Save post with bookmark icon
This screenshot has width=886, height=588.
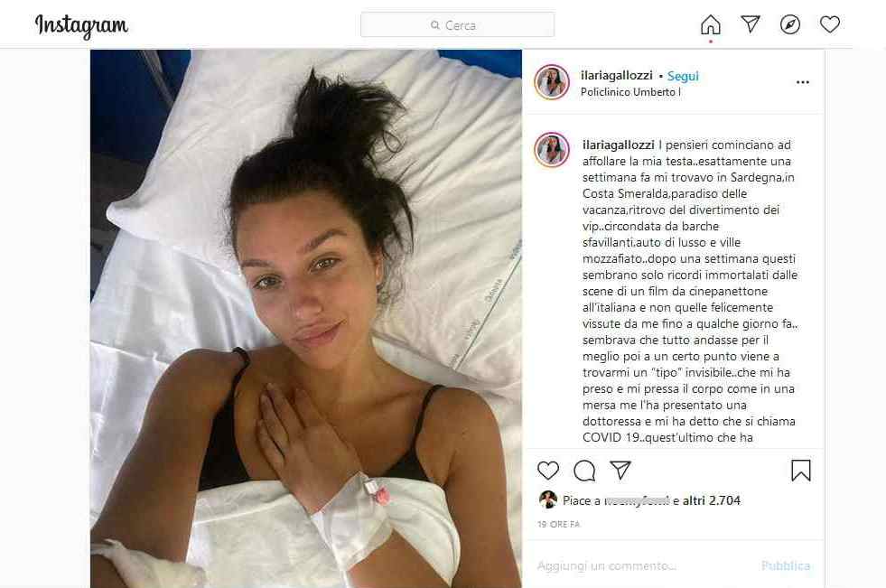pos(801,470)
